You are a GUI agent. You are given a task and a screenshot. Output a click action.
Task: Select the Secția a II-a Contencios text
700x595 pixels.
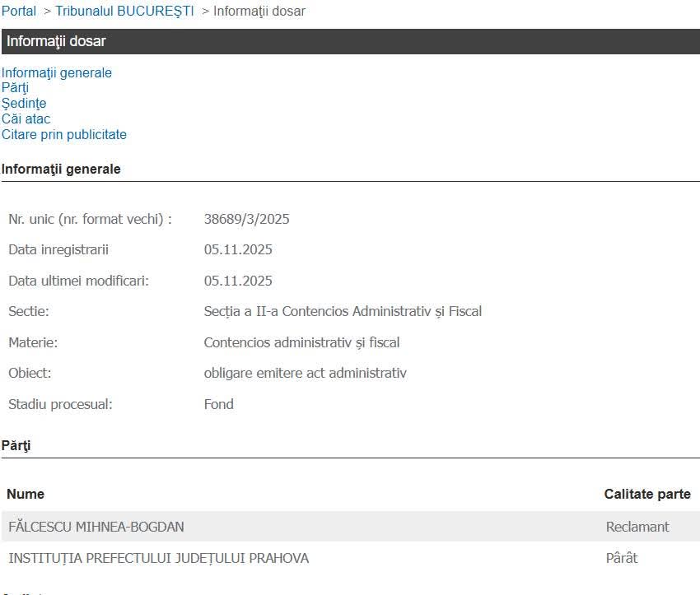click(343, 312)
